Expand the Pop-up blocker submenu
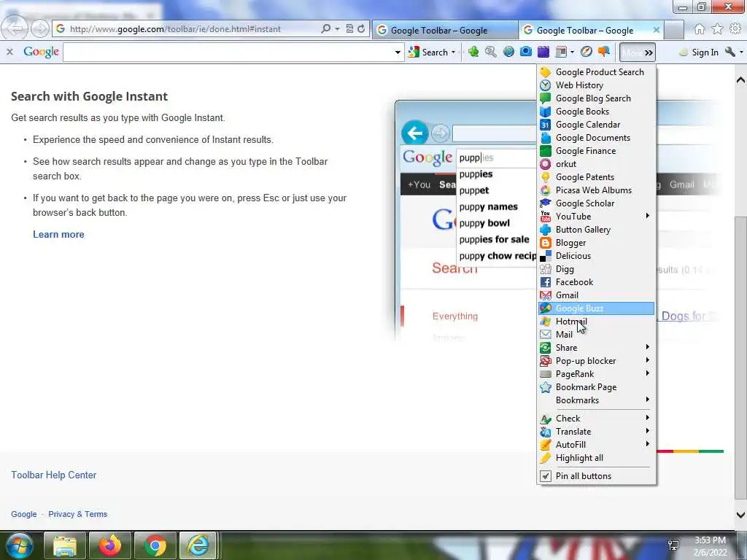This screenshot has height=560, width=747. (648, 360)
